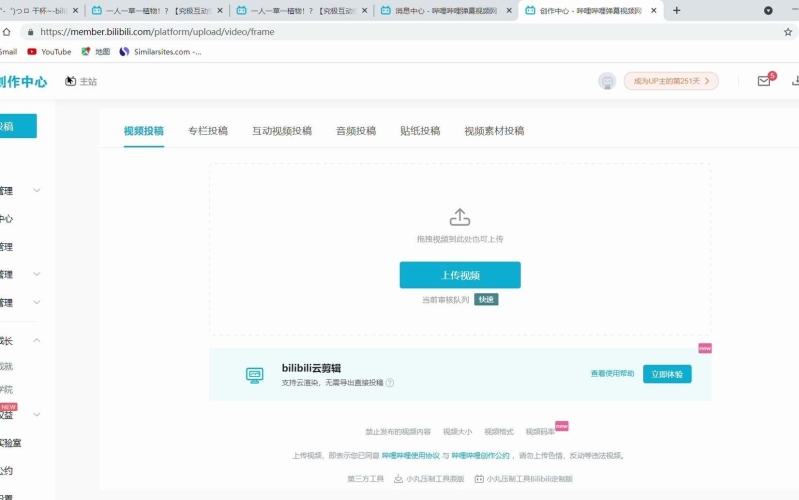Expand the 管理 sidebar chevron directly above 中心
The height and width of the screenshot is (500, 799).
click(37, 191)
